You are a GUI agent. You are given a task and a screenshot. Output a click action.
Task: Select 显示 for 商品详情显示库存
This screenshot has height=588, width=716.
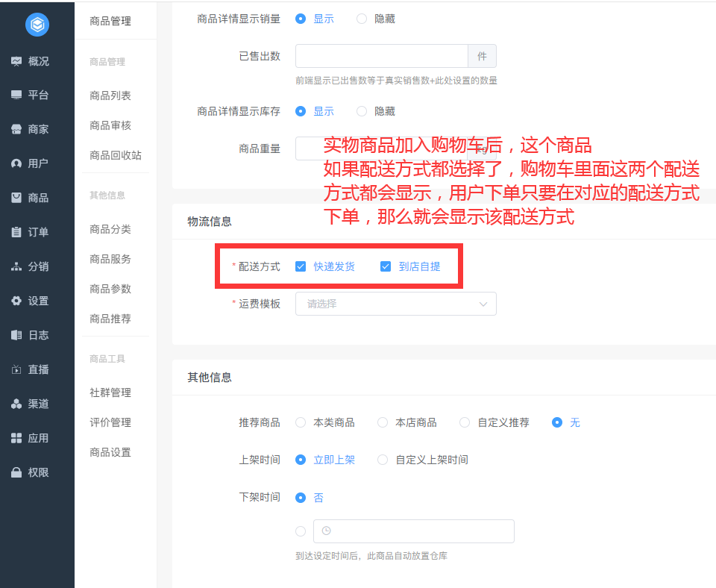tap(301, 111)
